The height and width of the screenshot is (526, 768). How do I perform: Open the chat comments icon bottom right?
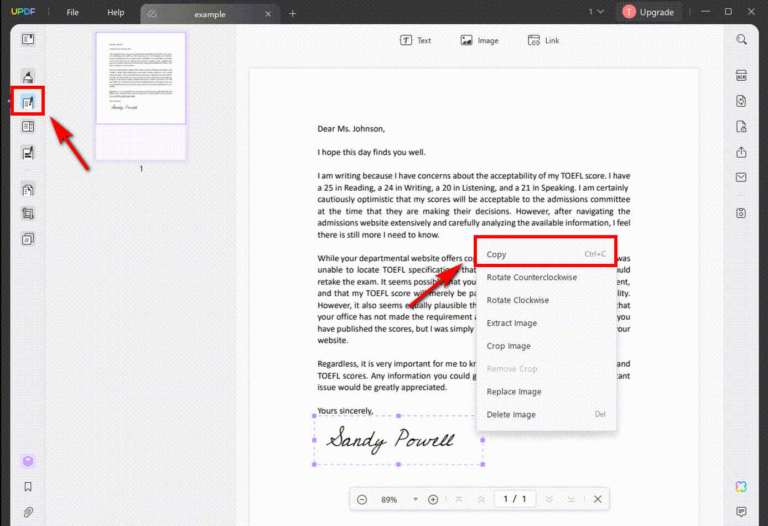pos(741,512)
